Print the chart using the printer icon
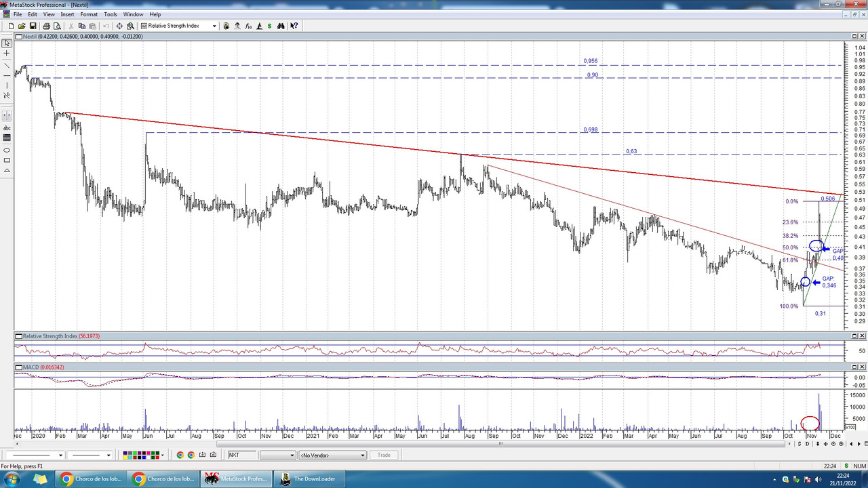 tap(46, 26)
